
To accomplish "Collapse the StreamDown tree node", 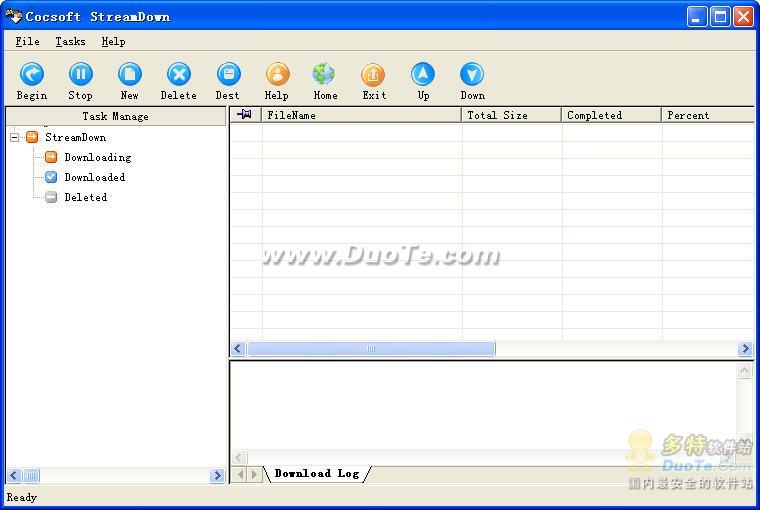I will [x=15, y=137].
